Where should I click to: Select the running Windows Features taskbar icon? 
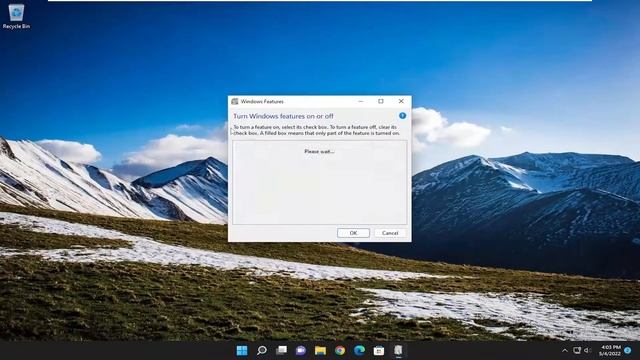tap(398, 350)
